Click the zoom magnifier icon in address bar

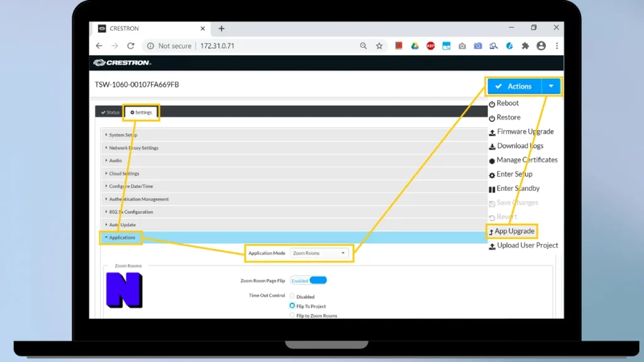coord(363,45)
